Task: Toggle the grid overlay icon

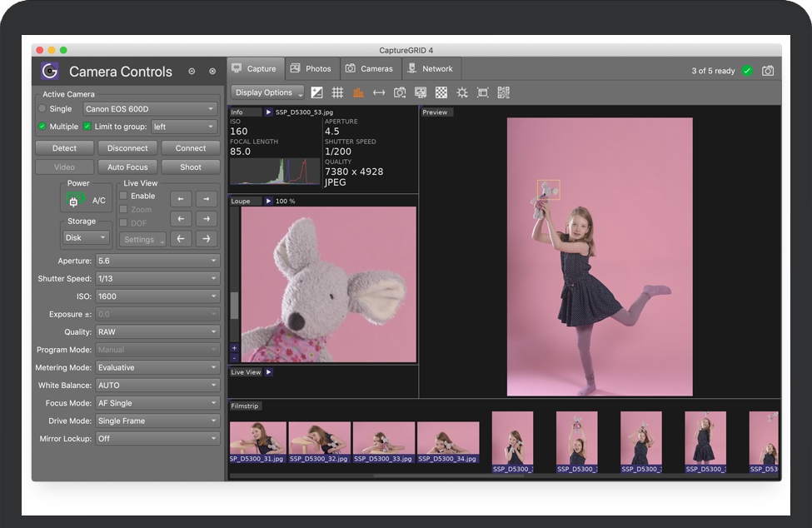Action: [337, 92]
